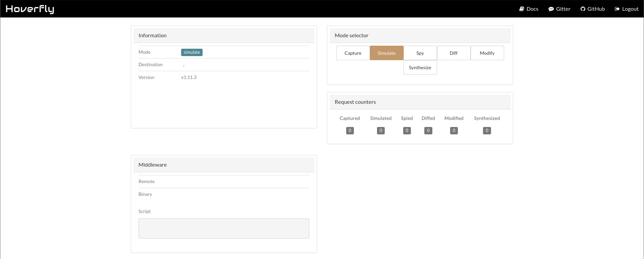
Task: Click the Request counters panel header
Action: (x=420, y=102)
